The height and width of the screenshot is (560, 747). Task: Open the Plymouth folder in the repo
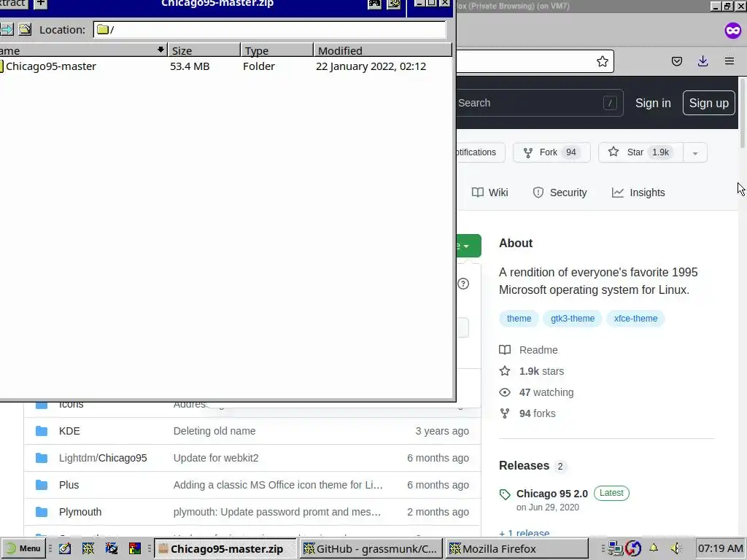coord(80,512)
